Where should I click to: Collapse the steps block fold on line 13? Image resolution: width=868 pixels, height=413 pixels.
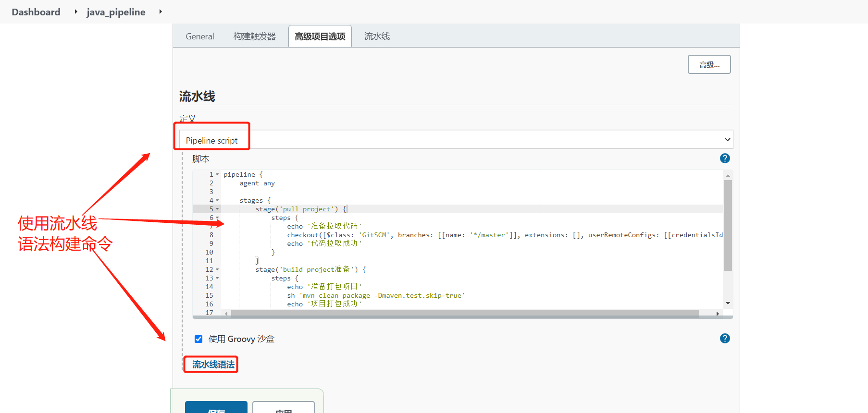point(217,278)
